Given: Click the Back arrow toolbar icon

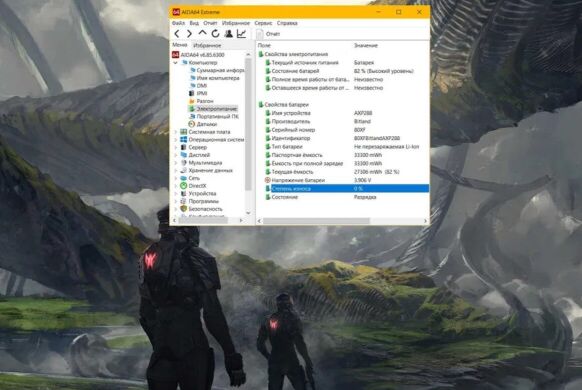Looking at the screenshot, I should tap(177, 34).
